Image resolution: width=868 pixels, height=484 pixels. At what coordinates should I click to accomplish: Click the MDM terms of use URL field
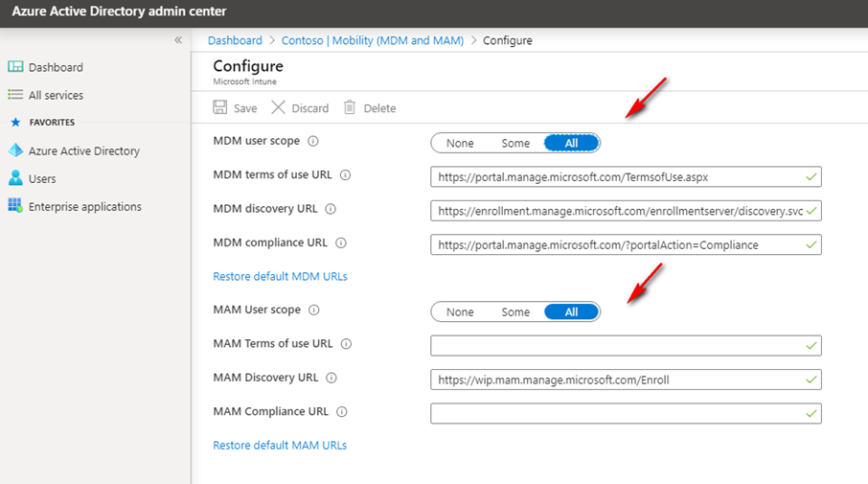pyautogui.click(x=626, y=177)
